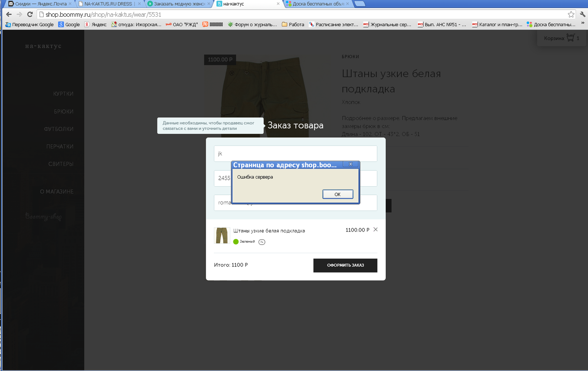Open КУРТКИ category in the sidebar
Image resolution: width=588 pixels, height=371 pixels.
63,94
